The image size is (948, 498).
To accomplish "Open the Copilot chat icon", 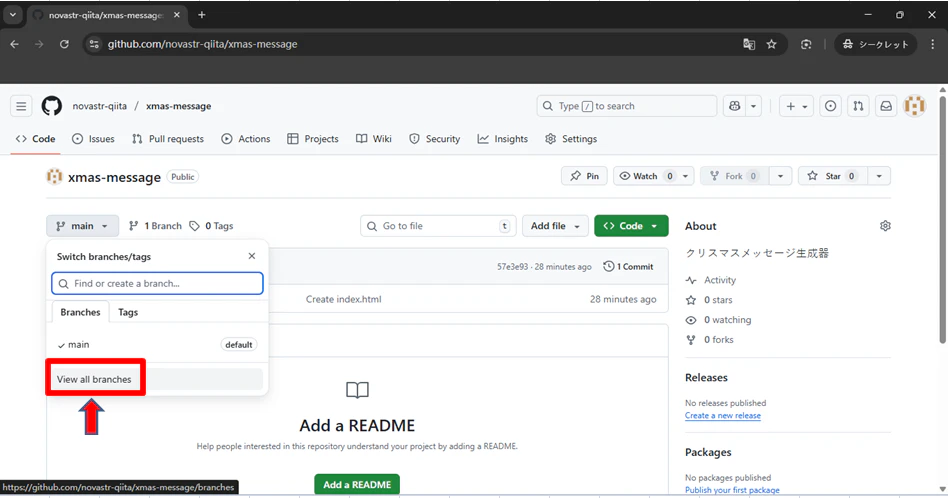I will click(x=735, y=106).
